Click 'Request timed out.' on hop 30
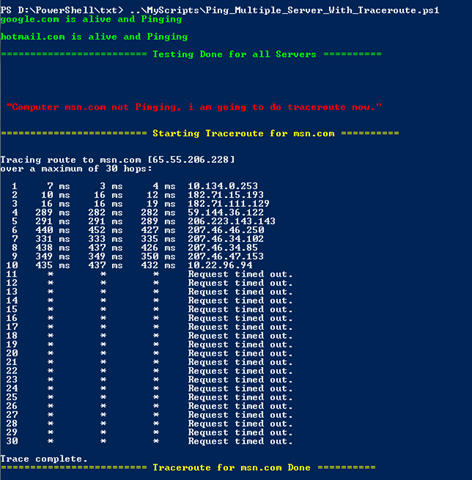 point(240,441)
